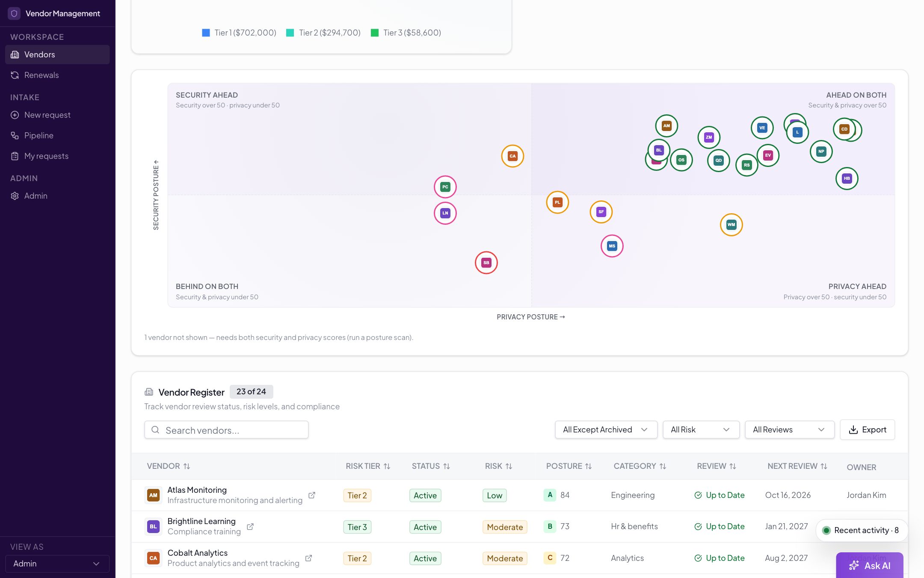Image resolution: width=924 pixels, height=578 pixels.
Task: Open the Admin settings page
Action: (x=57, y=196)
